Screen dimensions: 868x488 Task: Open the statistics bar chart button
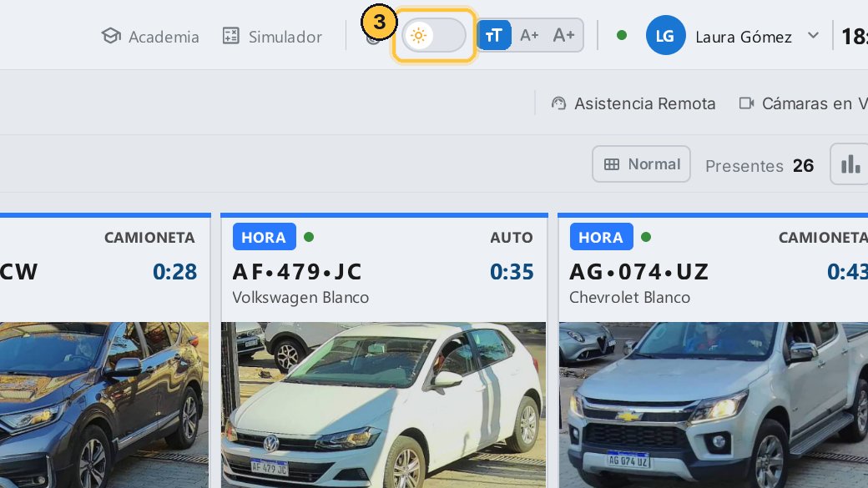point(850,164)
